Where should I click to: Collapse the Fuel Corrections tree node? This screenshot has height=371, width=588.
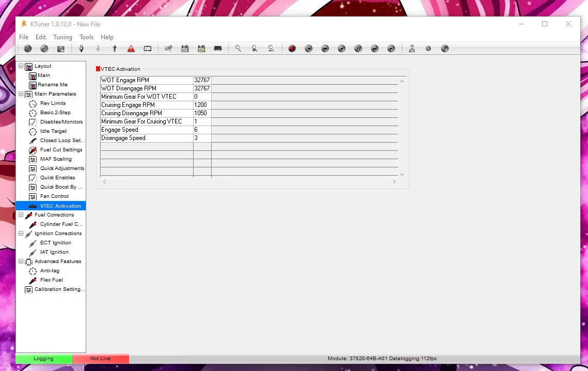pos(21,215)
